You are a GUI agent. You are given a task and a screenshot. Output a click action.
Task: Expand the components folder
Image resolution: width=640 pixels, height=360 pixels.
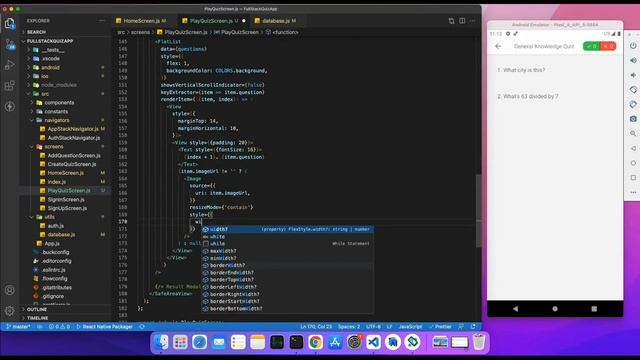tap(66, 102)
